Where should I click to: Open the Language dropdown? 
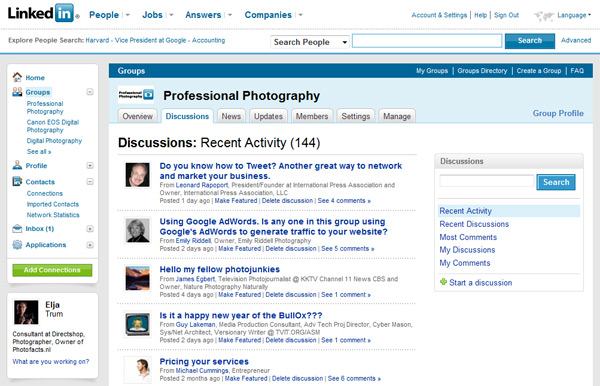pyautogui.click(x=574, y=15)
